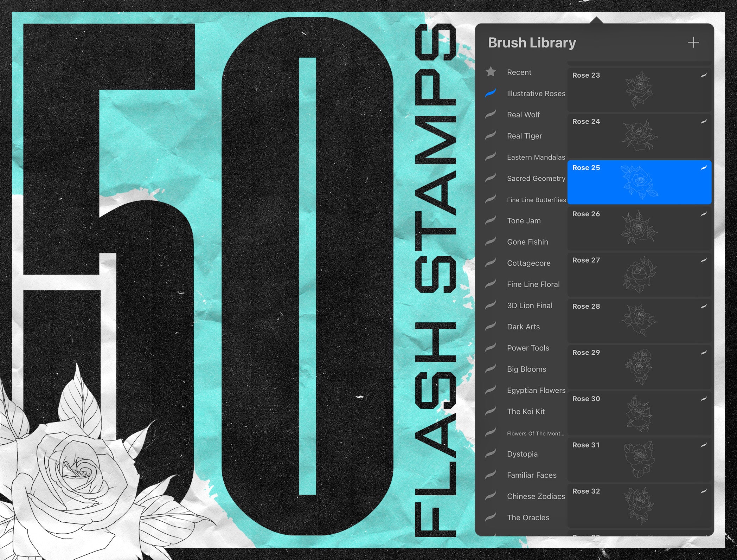Click the brush stroke icon on Rose 25

(703, 168)
